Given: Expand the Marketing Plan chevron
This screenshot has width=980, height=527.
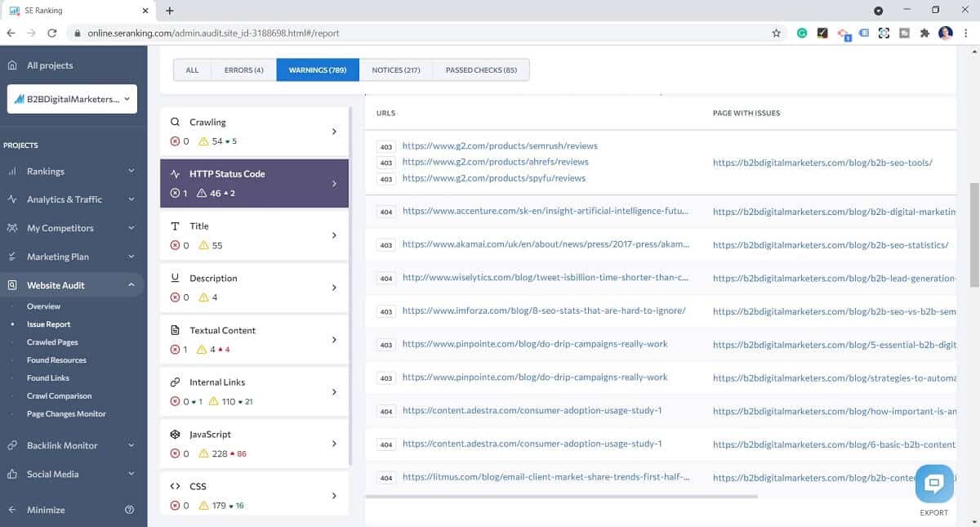Looking at the screenshot, I should click(131, 257).
